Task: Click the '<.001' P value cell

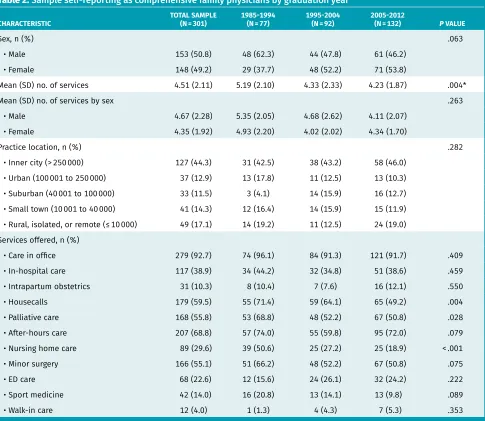Action: pos(453,349)
